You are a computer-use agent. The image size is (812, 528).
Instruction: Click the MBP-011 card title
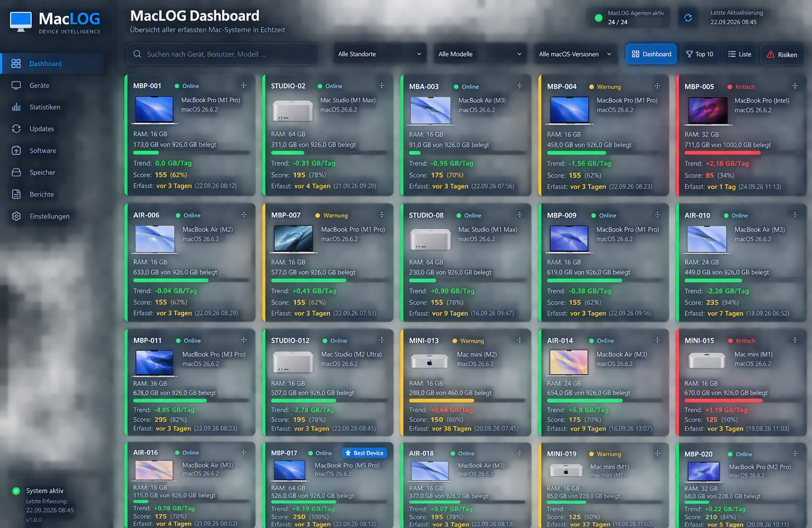(147, 341)
